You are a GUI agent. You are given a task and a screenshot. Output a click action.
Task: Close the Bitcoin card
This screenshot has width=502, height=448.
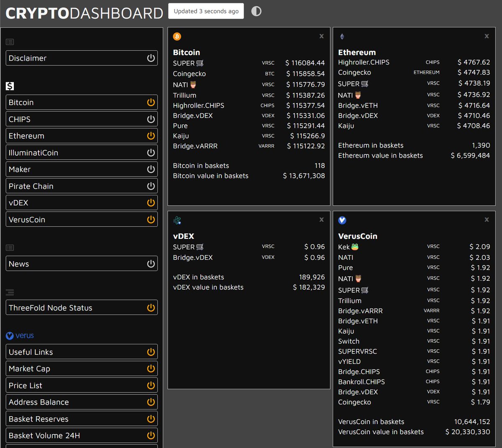point(321,36)
